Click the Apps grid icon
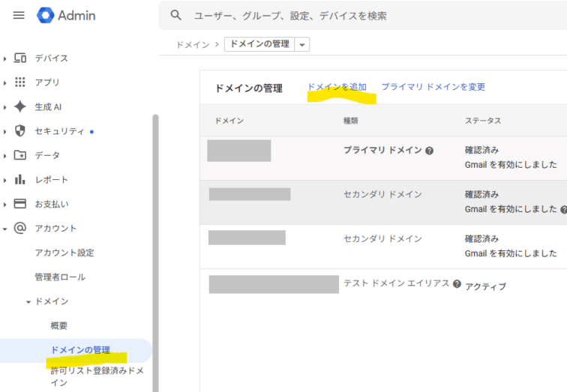The width and height of the screenshot is (567, 392). (x=20, y=82)
